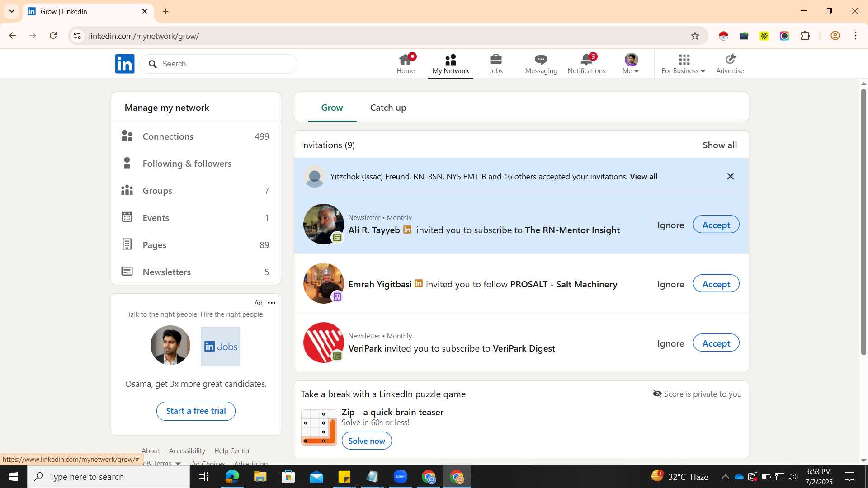Accept Ali R. Tayyeb's newsletter invitation
Screen dimensions: 868x488
click(x=716, y=225)
